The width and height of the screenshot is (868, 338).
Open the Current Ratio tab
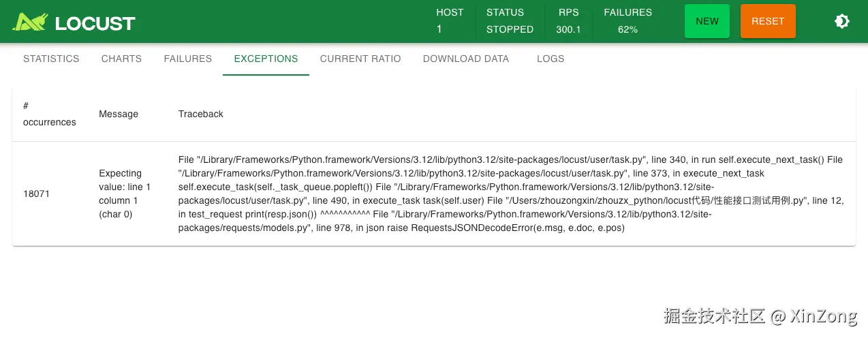point(360,59)
